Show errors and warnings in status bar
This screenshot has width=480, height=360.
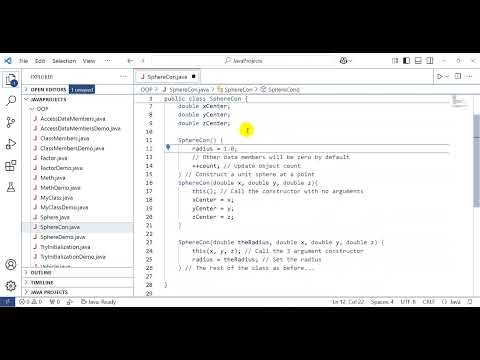coord(31,302)
